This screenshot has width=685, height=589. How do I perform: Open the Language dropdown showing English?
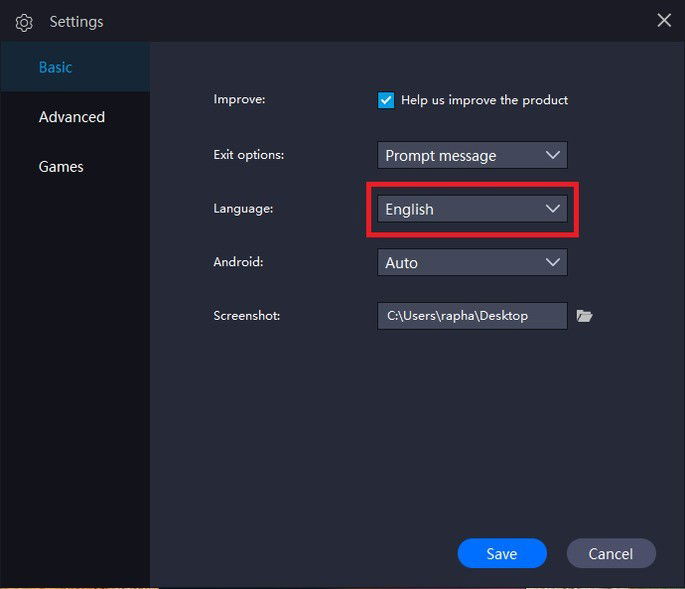click(x=471, y=209)
